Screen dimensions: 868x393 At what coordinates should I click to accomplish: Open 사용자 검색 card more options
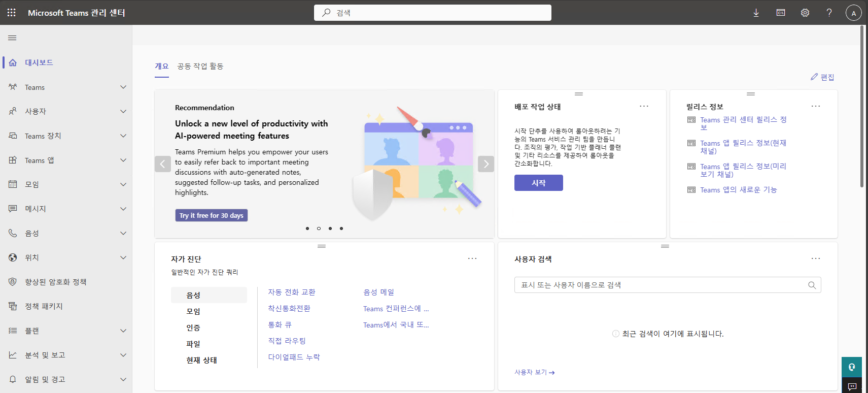(816, 258)
